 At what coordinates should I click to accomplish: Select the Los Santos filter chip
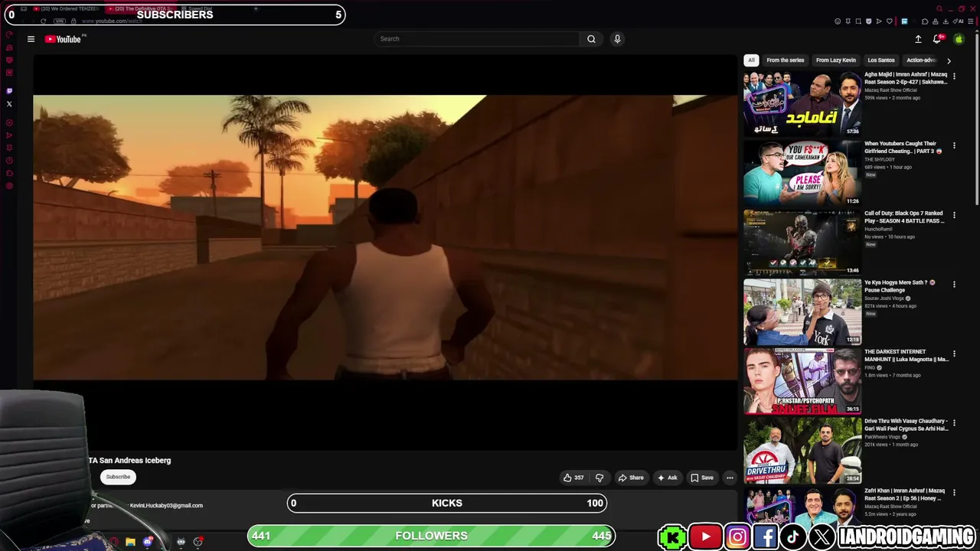coord(881,60)
